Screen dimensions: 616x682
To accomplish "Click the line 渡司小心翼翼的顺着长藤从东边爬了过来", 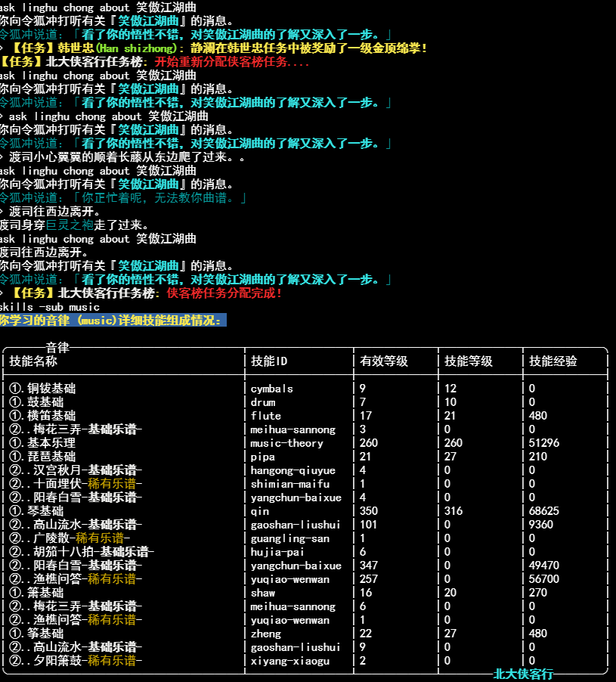I will coord(122,157).
